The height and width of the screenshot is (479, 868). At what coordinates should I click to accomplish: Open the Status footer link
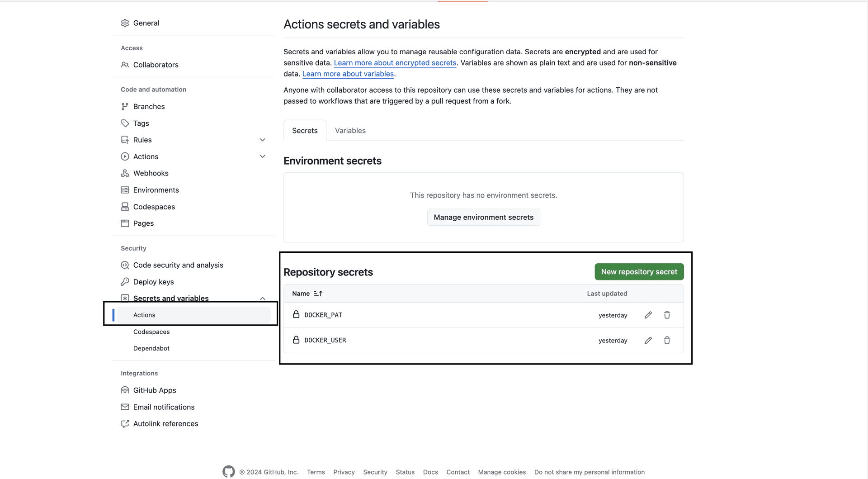click(405, 472)
